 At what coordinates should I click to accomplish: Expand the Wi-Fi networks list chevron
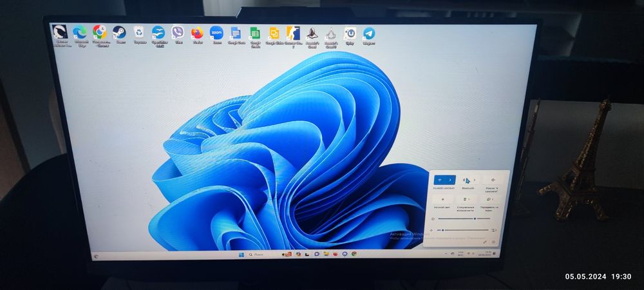click(x=451, y=180)
